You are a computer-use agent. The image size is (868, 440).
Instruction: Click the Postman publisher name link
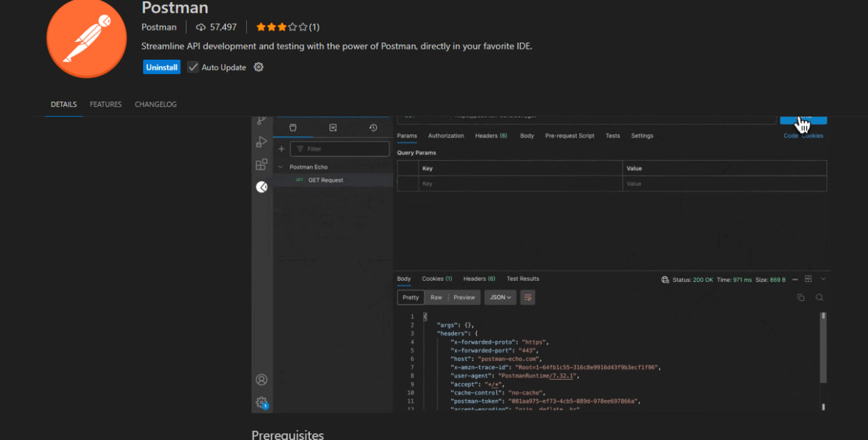(159, 27)
